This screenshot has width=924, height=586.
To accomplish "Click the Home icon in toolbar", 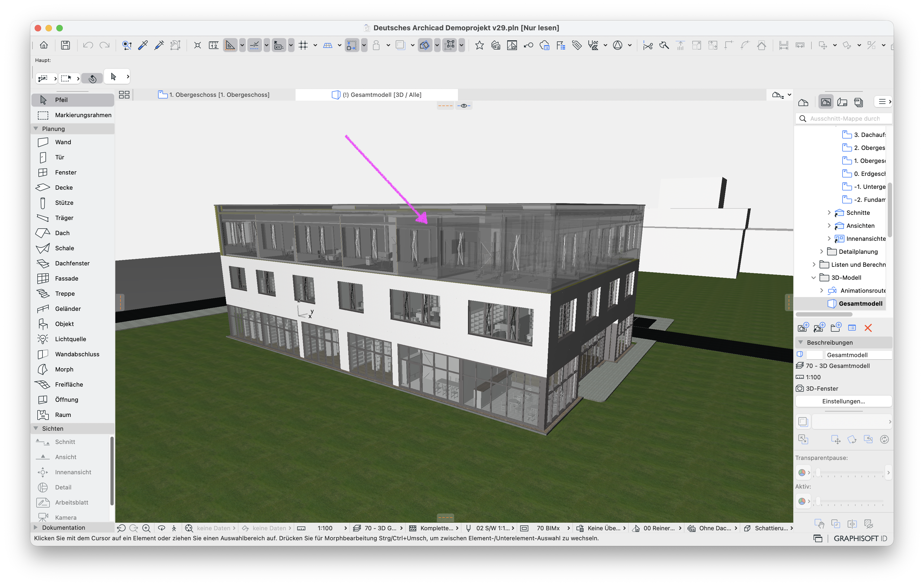I will pos(44,45).
